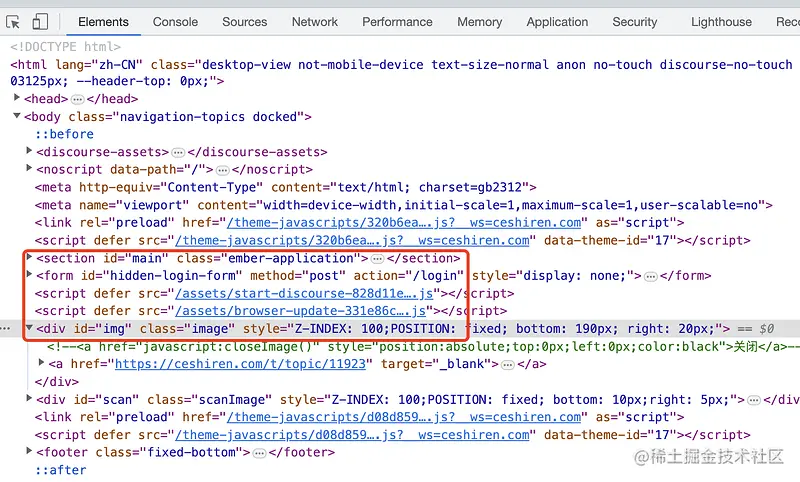Open the Memory tab
This screenshot has height=482, width=800.
point(480,22)
